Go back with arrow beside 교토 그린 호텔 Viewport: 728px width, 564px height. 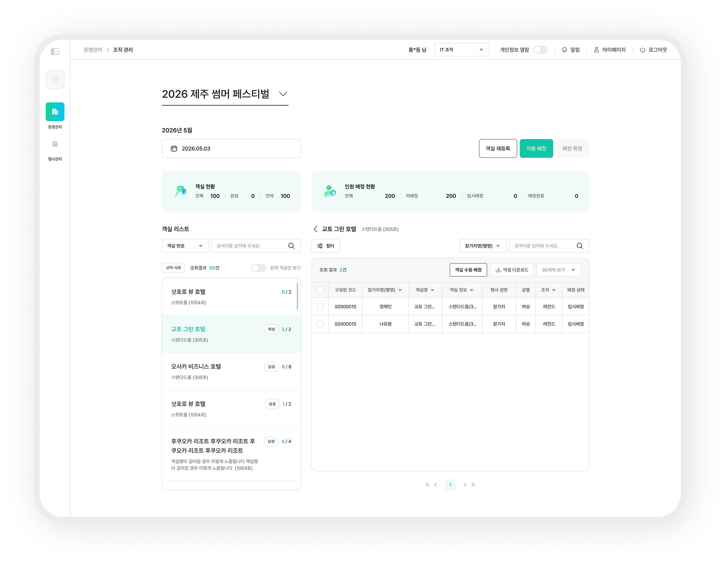pos(315,229)
